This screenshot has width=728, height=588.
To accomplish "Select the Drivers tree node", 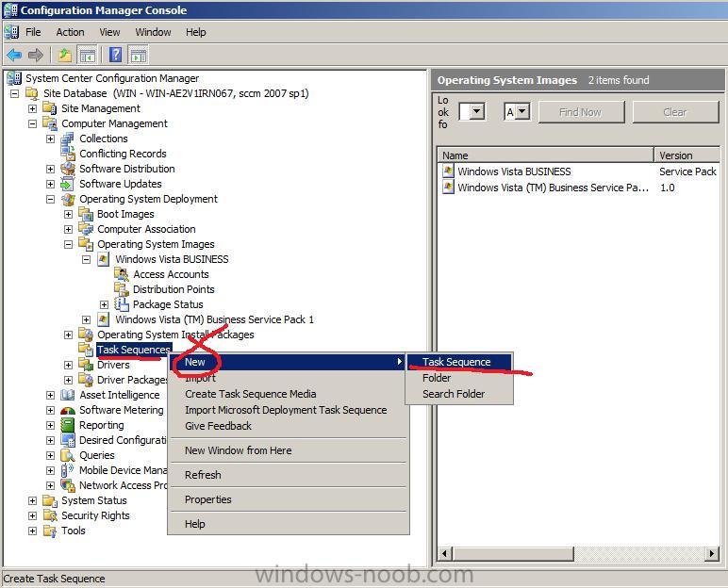I will click(113, 365).
